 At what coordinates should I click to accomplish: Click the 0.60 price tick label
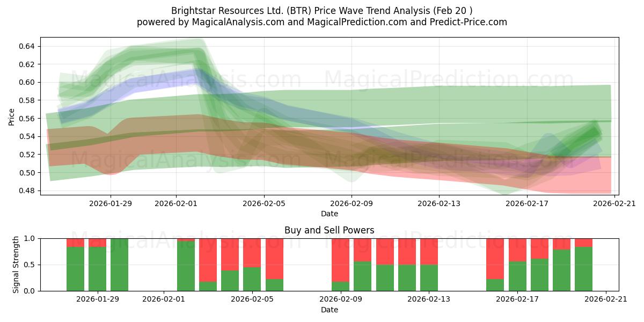[27, 82]
